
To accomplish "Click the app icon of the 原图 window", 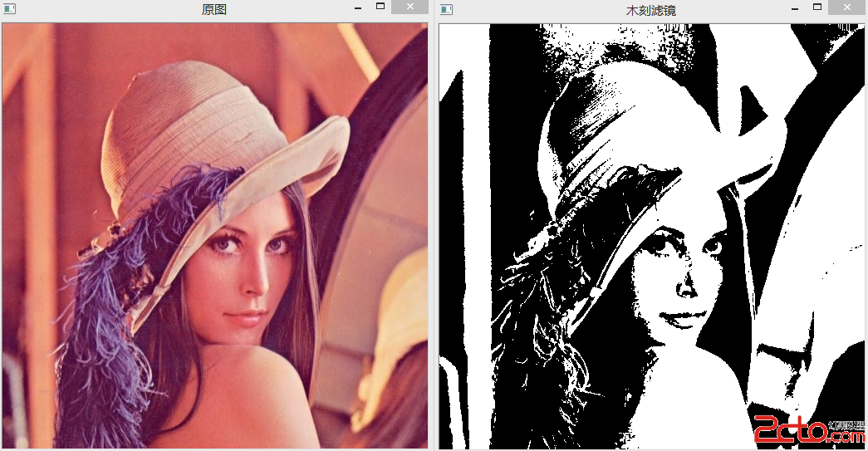I will 9,9.
